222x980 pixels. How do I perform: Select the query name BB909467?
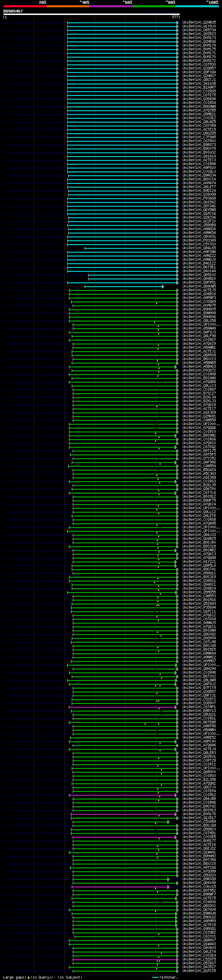pyautogui.click(x=13, y=11)
